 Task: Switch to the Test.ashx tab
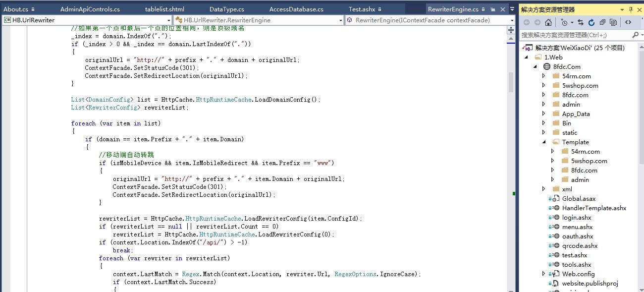tap(362, 9)
